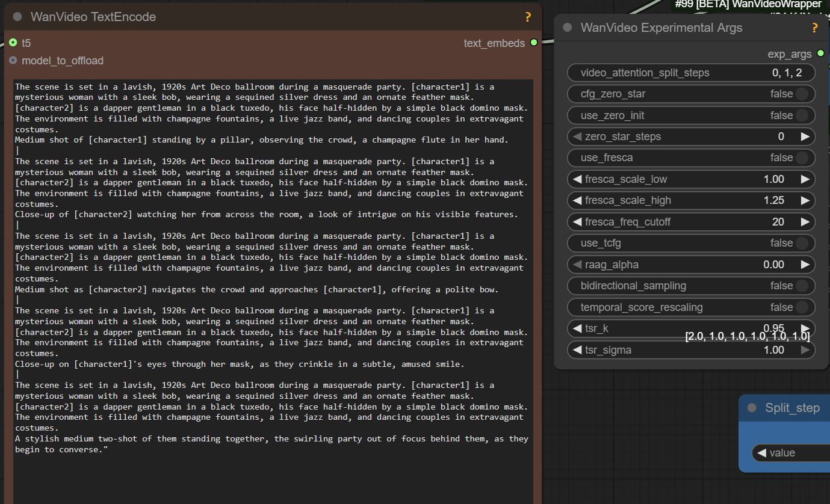Increase fresca_freq_cutoff using right arrow
The image size is (830, 504).
click(x=806, y=221)
